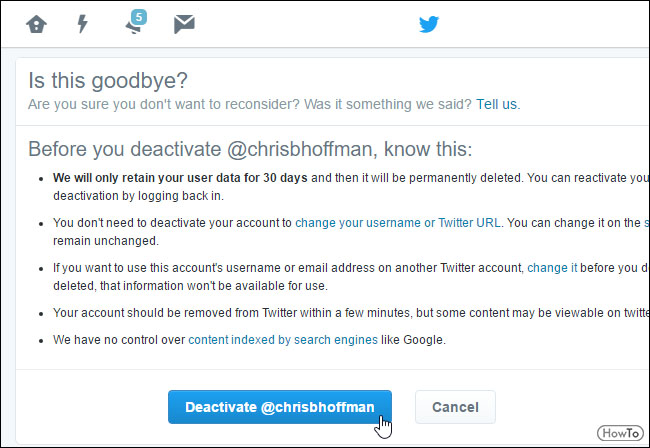
Task: Click the HowTo watermark logo
Action: tap(620, 433)
